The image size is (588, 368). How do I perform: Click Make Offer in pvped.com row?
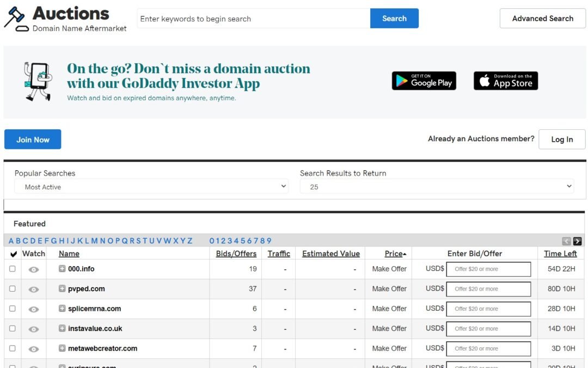[389, 289]
